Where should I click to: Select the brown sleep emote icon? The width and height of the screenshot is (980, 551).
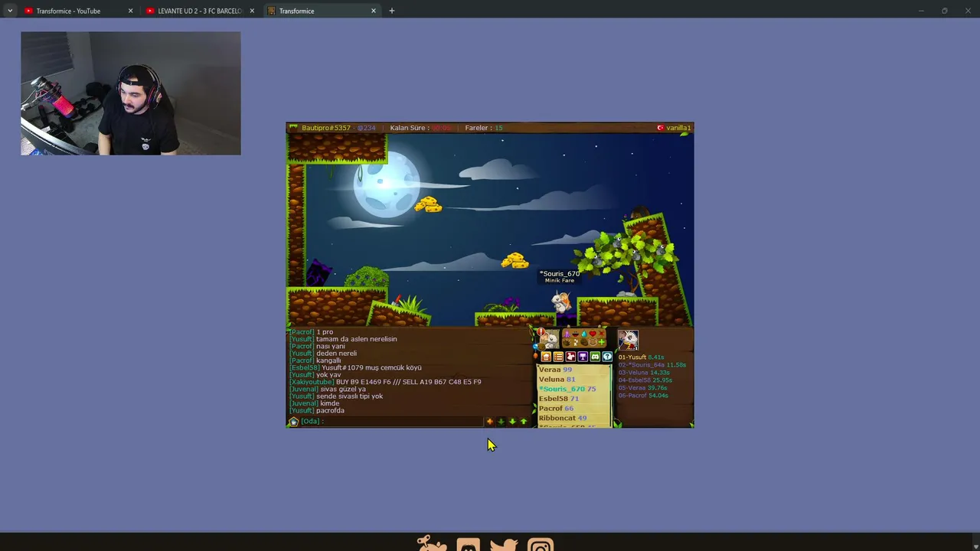[584, 342]
